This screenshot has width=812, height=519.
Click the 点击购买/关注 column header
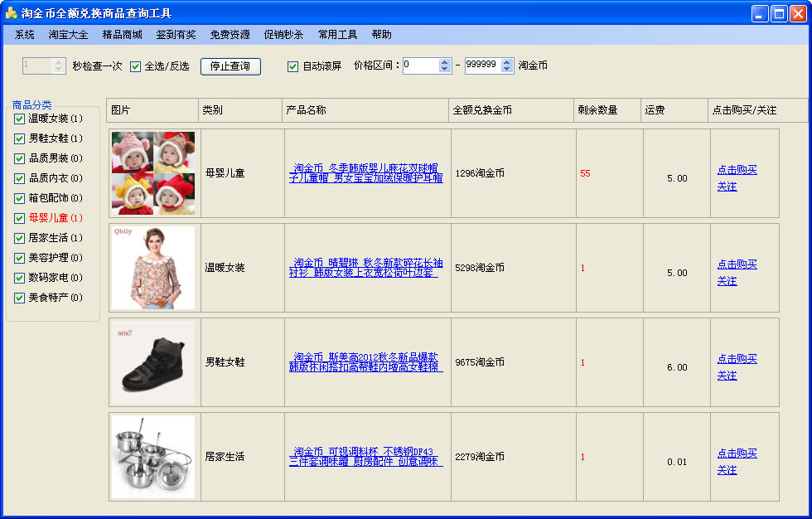757,110
